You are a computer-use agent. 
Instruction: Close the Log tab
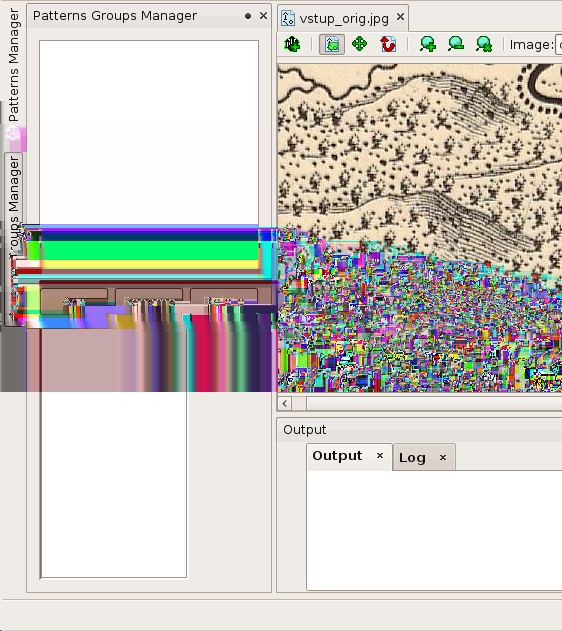(x=443, y=458)
